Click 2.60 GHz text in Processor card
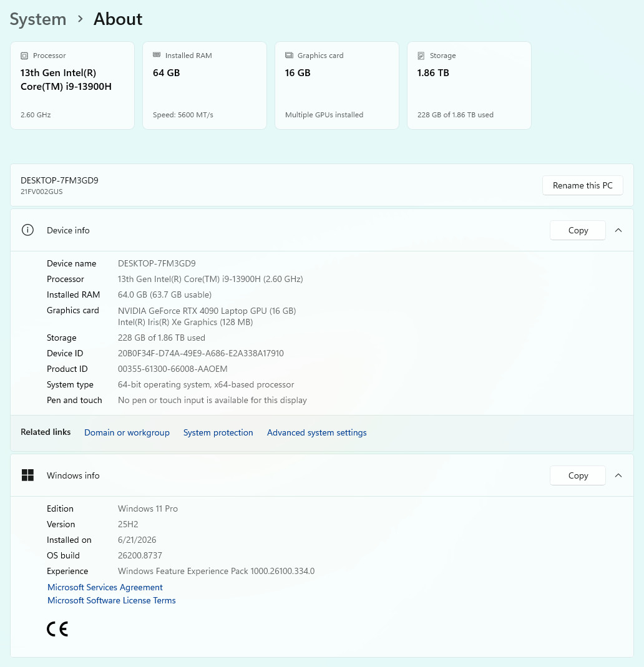 point(36,115)
